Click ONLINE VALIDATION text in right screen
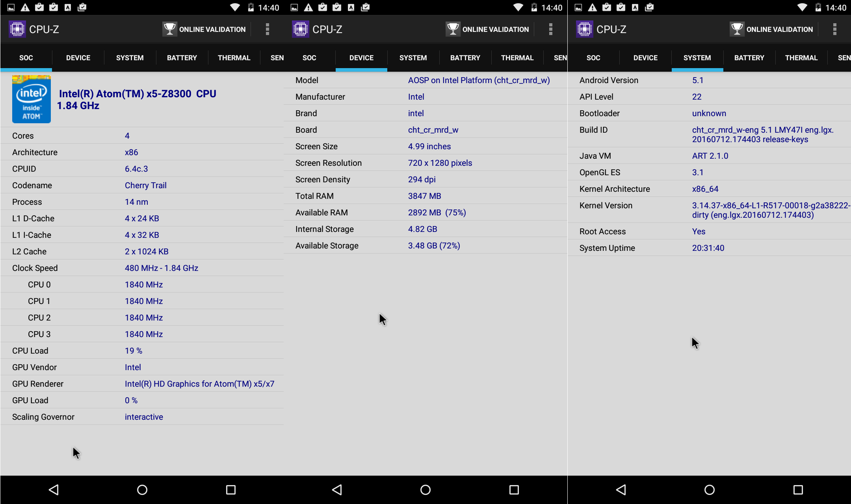 (x=780, y=30)
